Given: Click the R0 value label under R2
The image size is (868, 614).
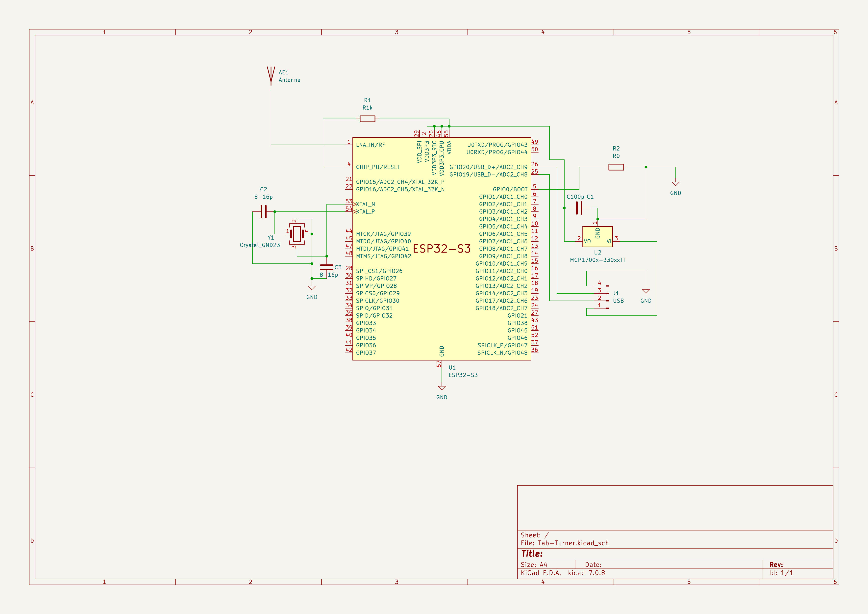Looking at the screenshot, I should tap(616, 156).
